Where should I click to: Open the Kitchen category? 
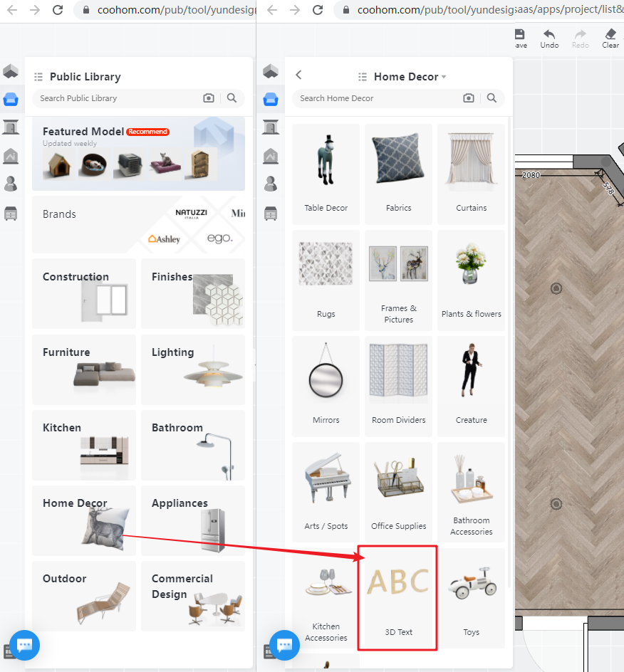[84, 445]
